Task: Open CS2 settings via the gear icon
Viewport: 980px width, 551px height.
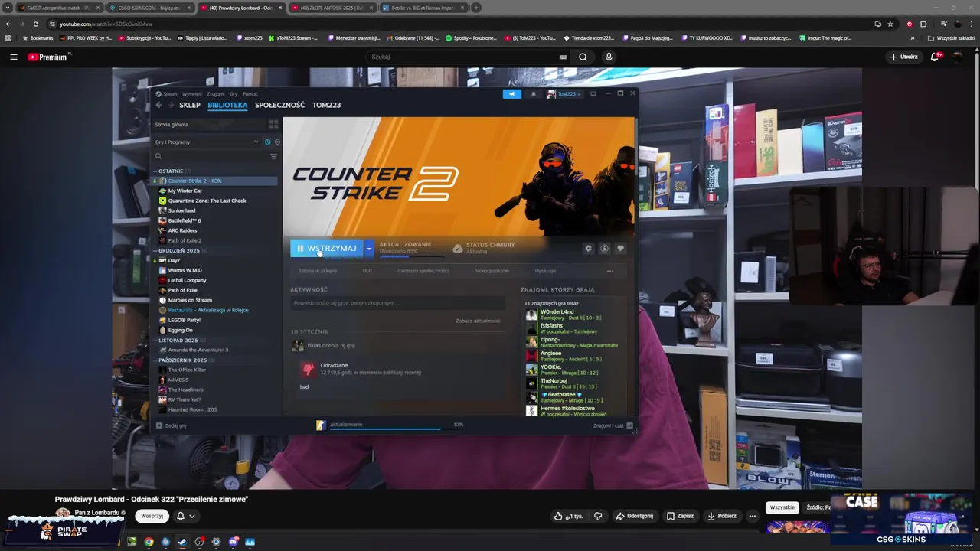Action: point(588,248)
